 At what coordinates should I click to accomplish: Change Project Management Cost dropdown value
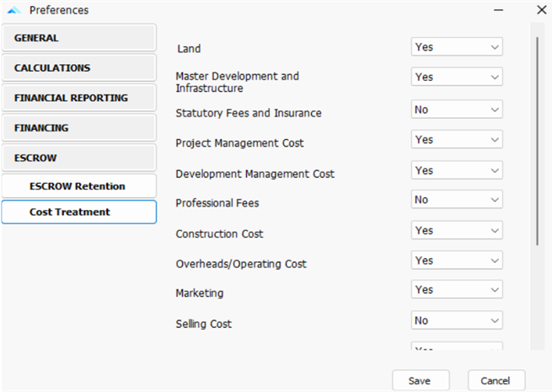tap(457, 140)
